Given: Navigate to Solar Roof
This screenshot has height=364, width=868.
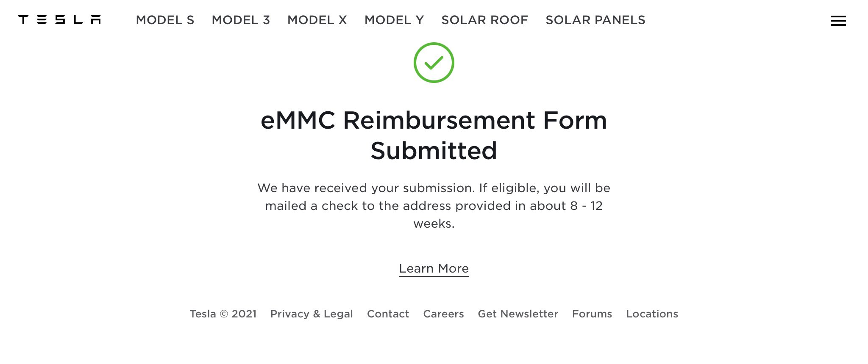Looking at the screenshot, I should coord(485,20).
